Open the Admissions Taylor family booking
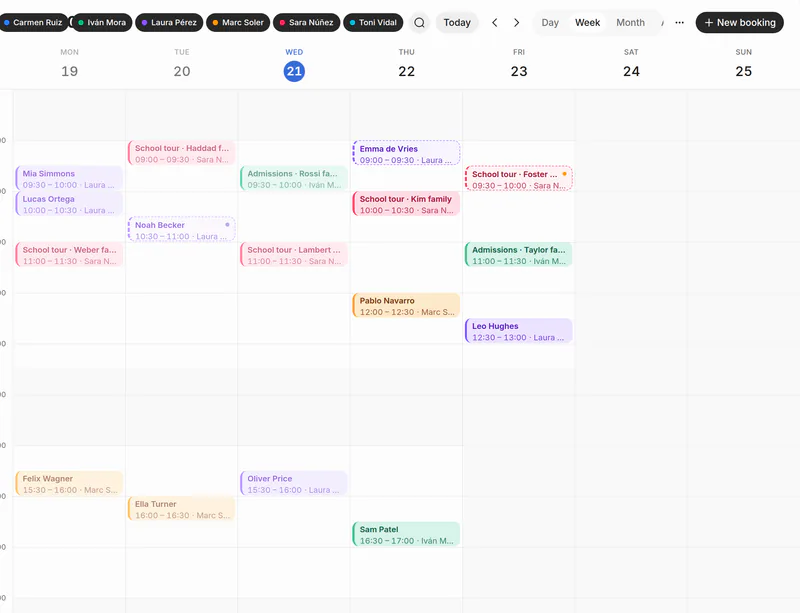Viewport: 800px width, 613px height. 519,255
